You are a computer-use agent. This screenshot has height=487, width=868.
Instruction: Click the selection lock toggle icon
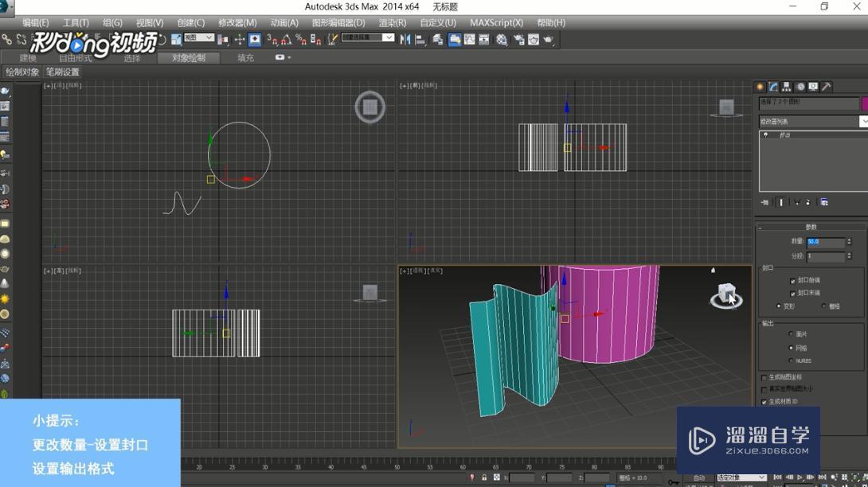tap(484, 477)
